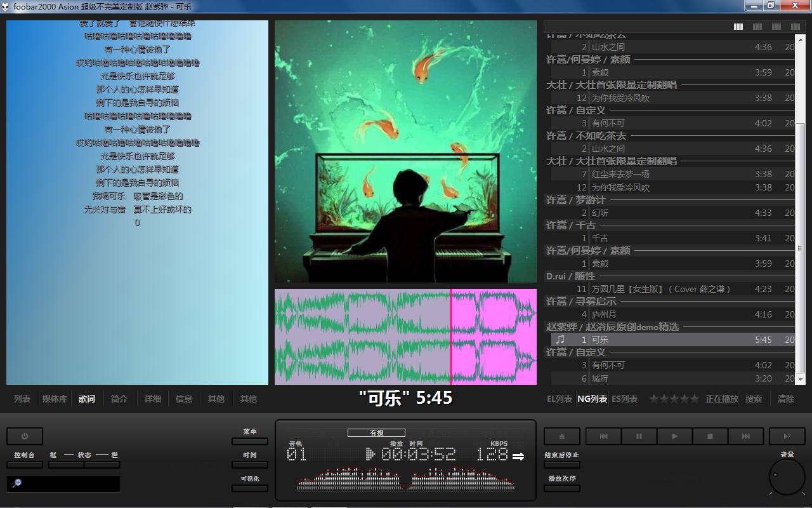Viewport: 812px width, 508px height.
Task: Click the now-playing note icon beside 可乐
Action: (560, 340)
